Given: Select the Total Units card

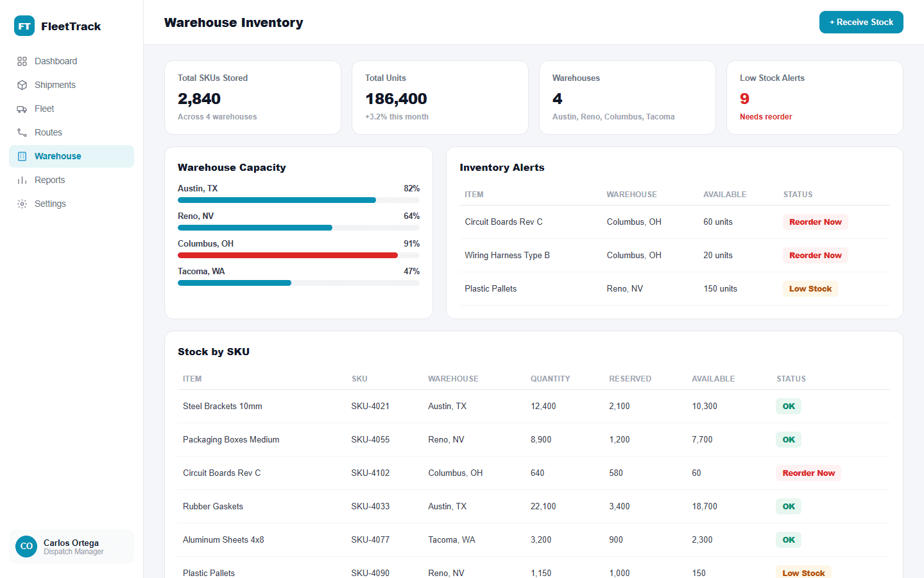Looking at the screenshot, I should [x=440, y=98].
